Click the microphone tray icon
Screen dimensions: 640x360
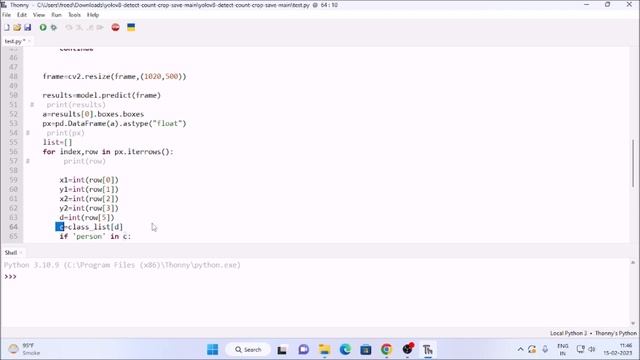coord(545,349)
